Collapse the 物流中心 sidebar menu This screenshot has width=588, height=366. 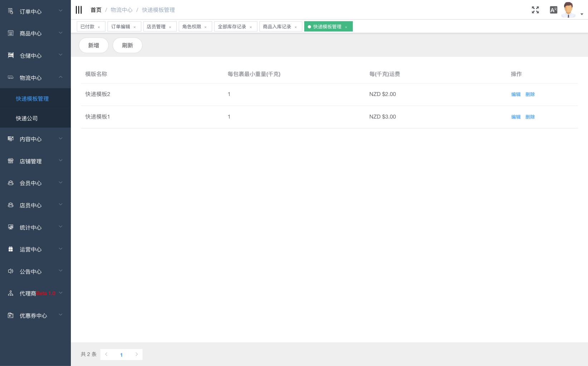tap(35, 78)
